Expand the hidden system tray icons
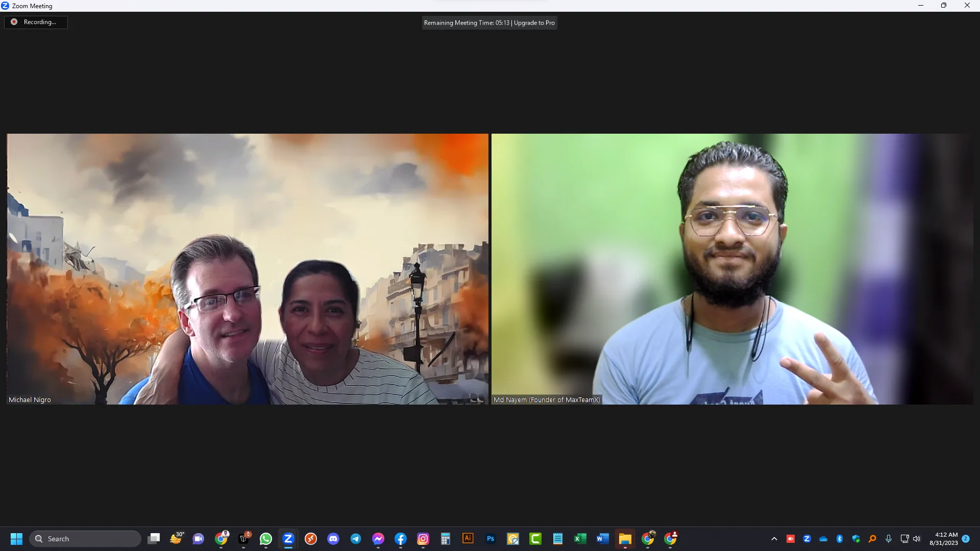The width and height of the screenshot is (980, 551). point(774,539)
